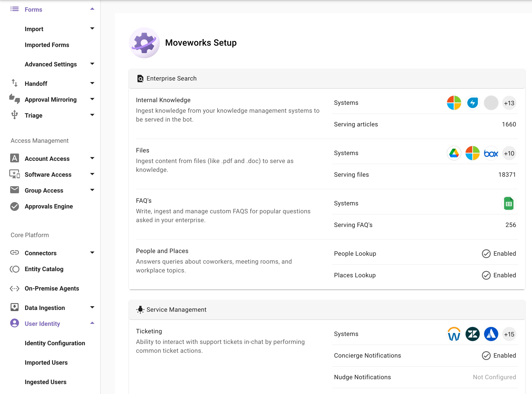Open the Ticketing section
Viewport: 532px width, 394px height.
click(149, 331)
